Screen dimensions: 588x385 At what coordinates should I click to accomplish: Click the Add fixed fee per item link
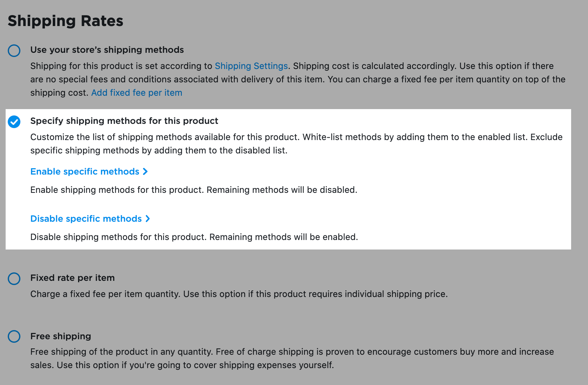tap(136, 93)
